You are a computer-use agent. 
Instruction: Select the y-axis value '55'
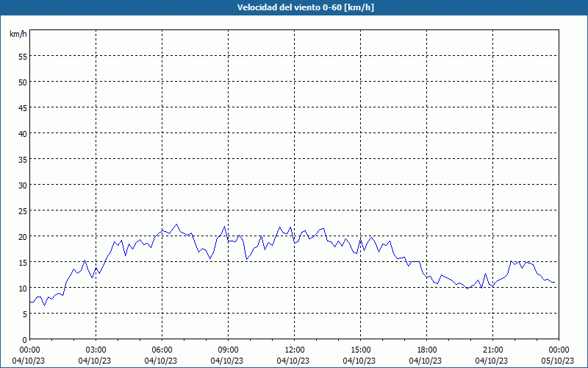pos(23,56)
